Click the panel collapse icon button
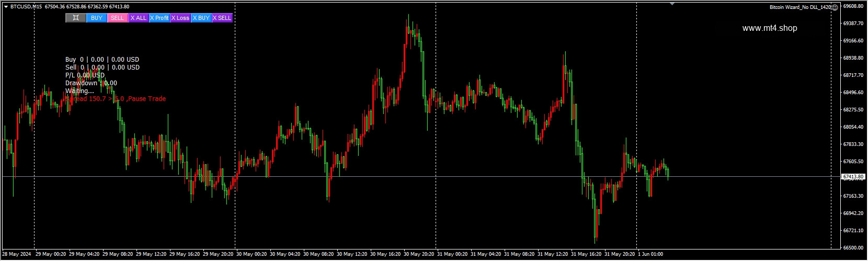Image resolution: width=868 pixels, height=261 pixels. tap(76, 18)
